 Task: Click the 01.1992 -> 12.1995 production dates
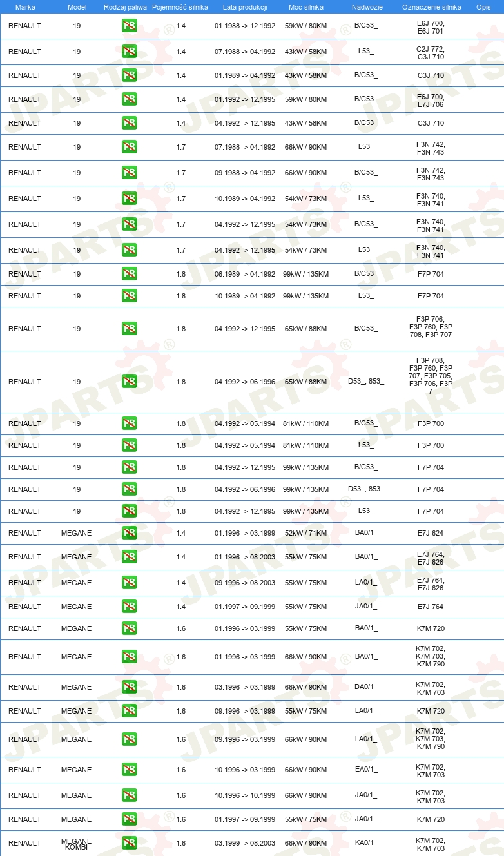pyautogui.click(x=245, y=100)
